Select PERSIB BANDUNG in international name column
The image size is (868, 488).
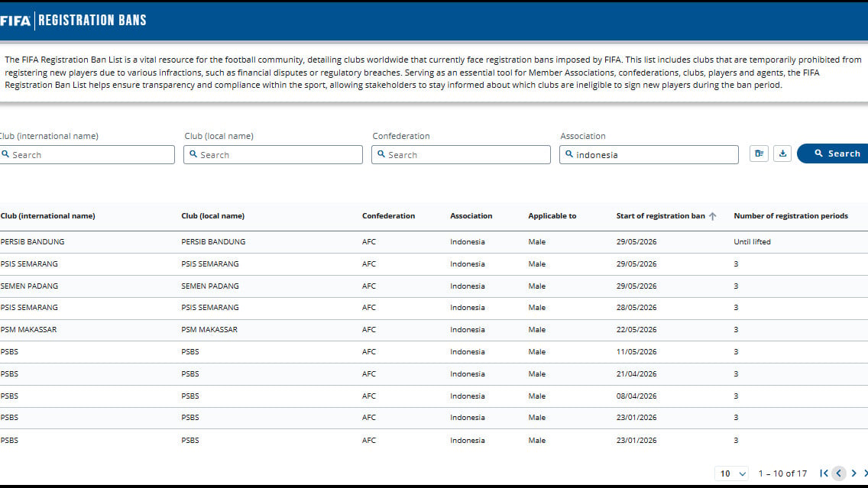pyautogui.click(x=32, y=242)
